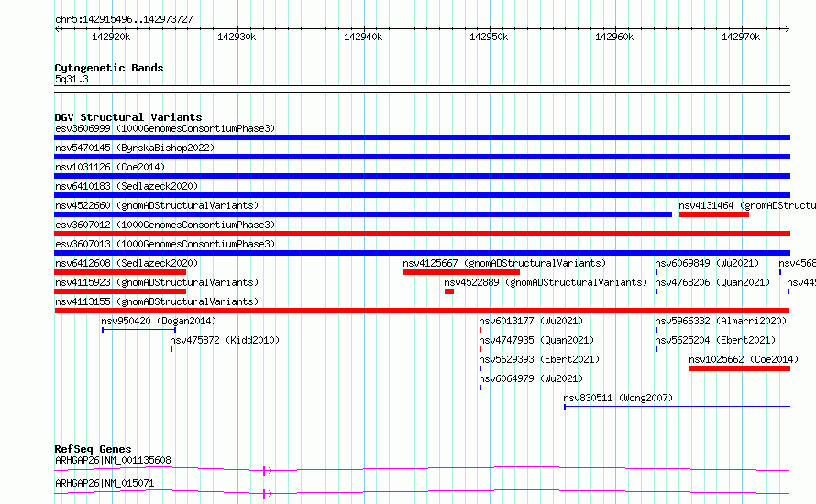The height and width of the screenshot is (504, 816).
Task: Click the 142950k ruler label
Action: 489,37
